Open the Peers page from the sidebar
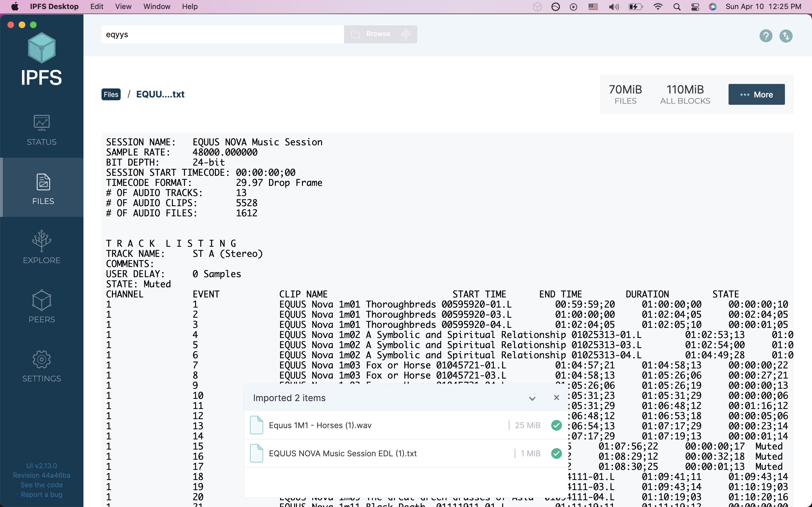Screen dimensions: 812x507 (x=42, y=306)
